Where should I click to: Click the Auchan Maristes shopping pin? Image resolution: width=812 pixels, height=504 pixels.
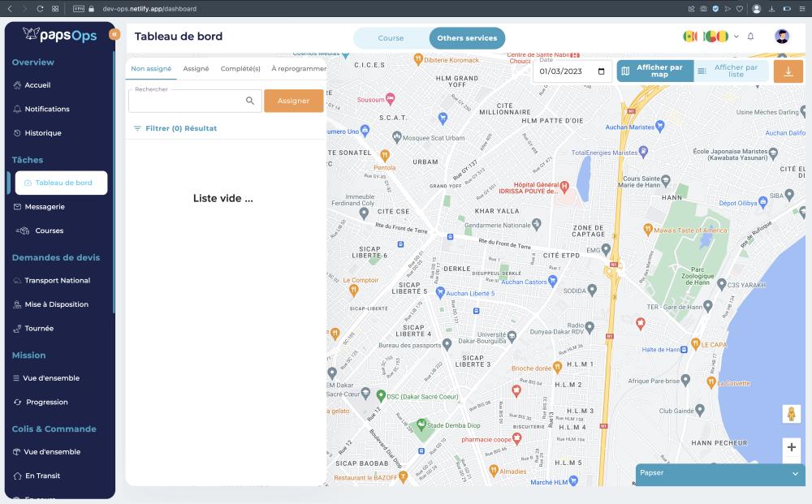click(659, 126)
